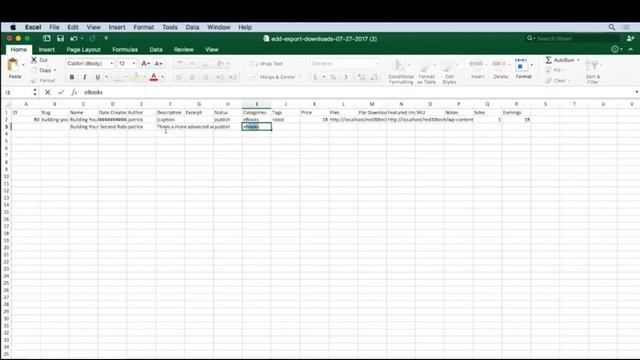Click the Paste clipboard icon
The image size is (640, 360).
point(13,65)
